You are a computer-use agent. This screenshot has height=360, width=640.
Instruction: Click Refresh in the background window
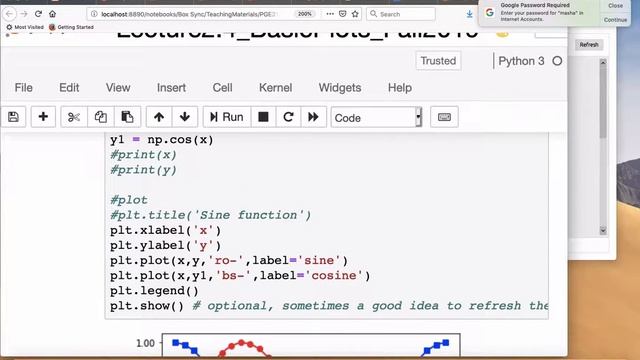point(589,44)
